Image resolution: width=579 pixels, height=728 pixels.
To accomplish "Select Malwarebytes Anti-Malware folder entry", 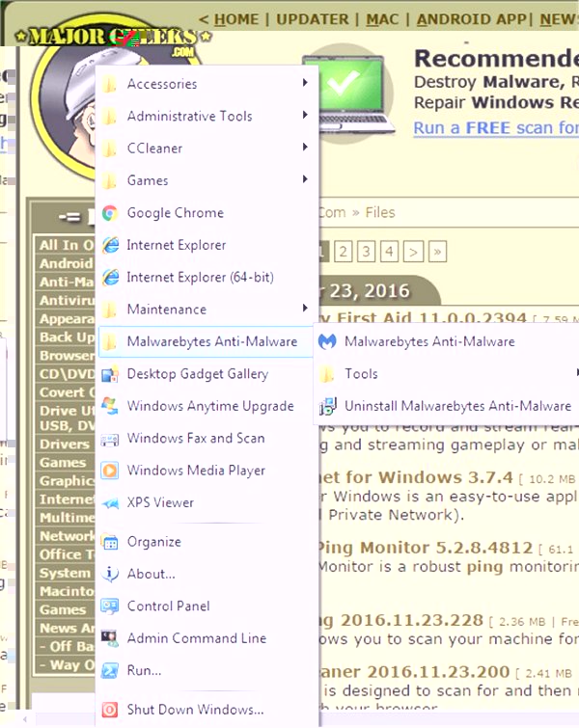I will [x=206, y=341].
